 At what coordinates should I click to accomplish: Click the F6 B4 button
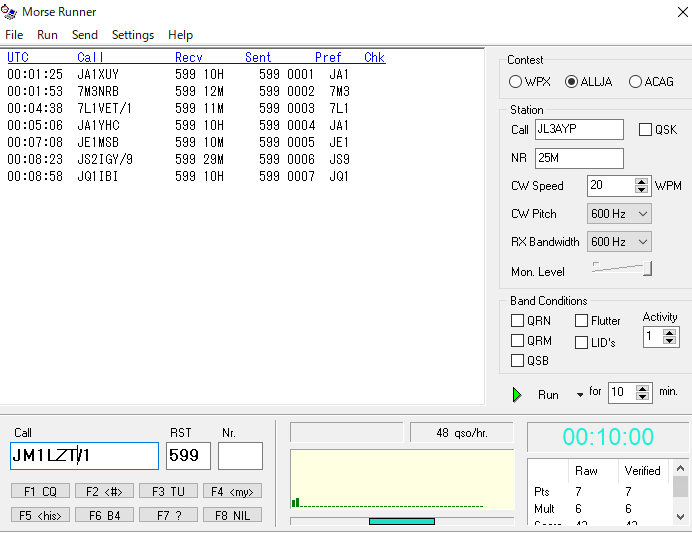(104, 515)
